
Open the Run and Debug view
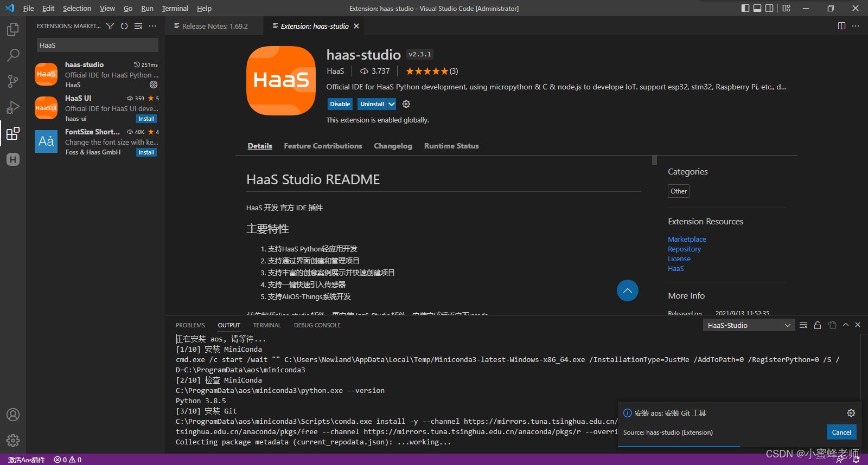click(13, 107)
